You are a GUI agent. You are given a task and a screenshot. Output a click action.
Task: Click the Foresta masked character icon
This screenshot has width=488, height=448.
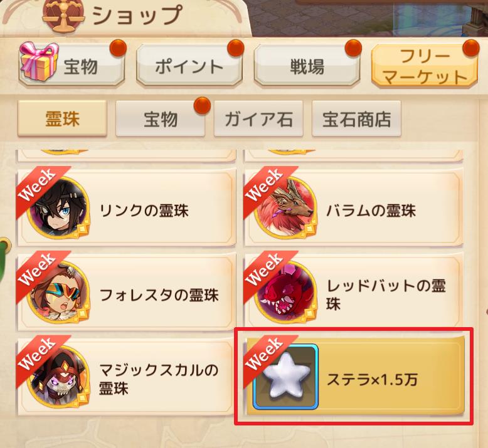(x=58, y=293)
